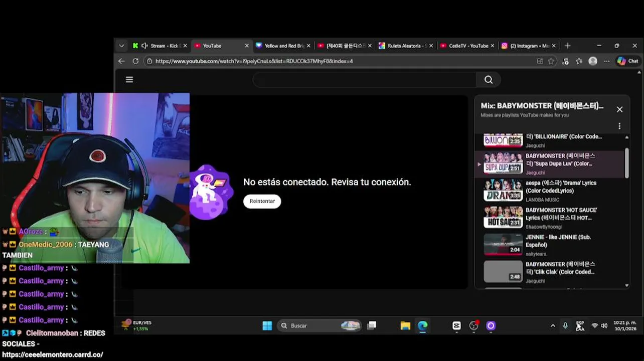Viewport: 644px width, 361px height.
Task: Open the YouTube hamburger guide menu
Action: [129, 80]
